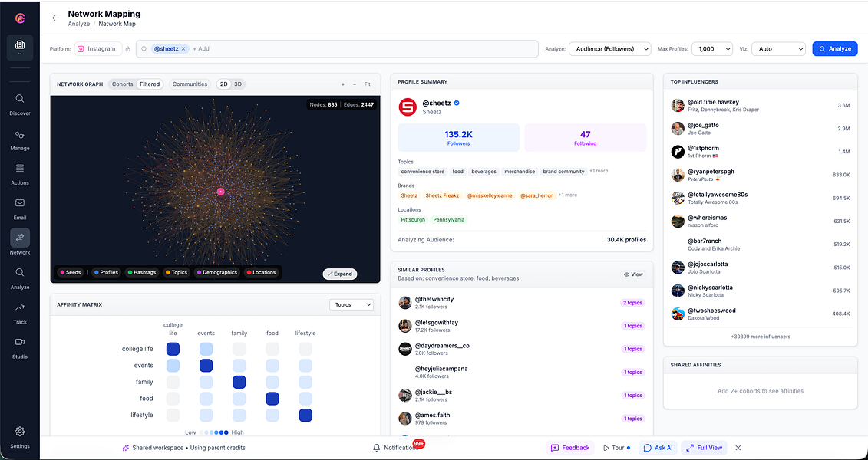Screen dimensions: 868x460
Task: Expand +1 more topics
Action: coord(599,172)
